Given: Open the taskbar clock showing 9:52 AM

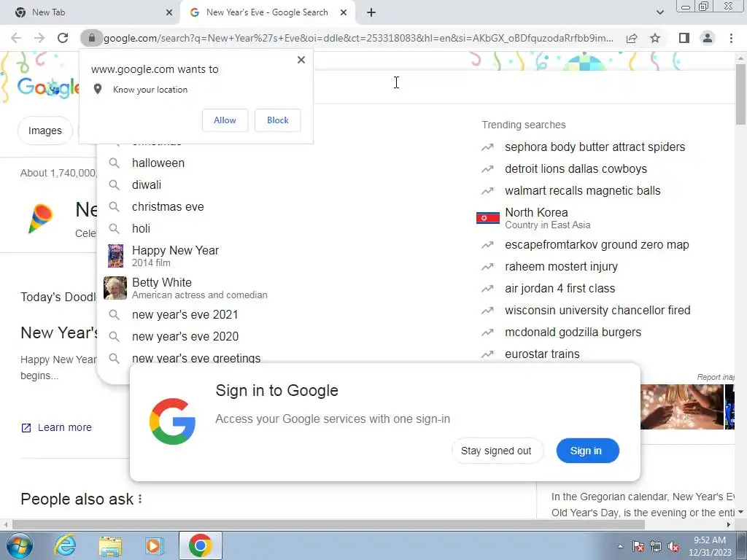Looking at the screenshot, I should tap(710, 546).
